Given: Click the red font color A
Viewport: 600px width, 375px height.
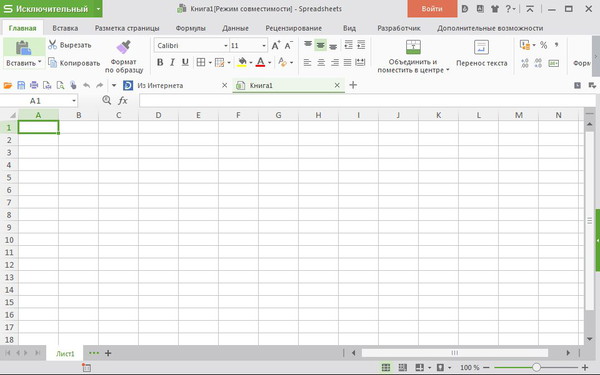Looking at the screenshot, I should click(x=260, y=62).
